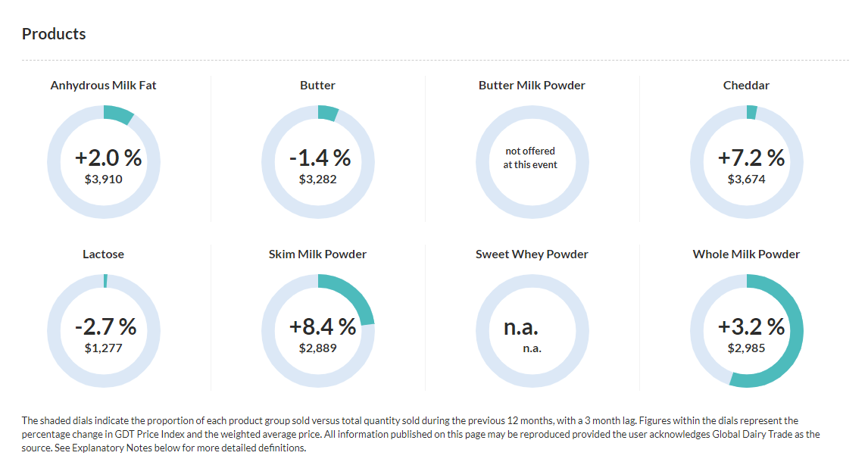Viewport: 868px width, 465px height.
Task: Select the $3,282 Butter average price
Action: click(x=317, y=179)
